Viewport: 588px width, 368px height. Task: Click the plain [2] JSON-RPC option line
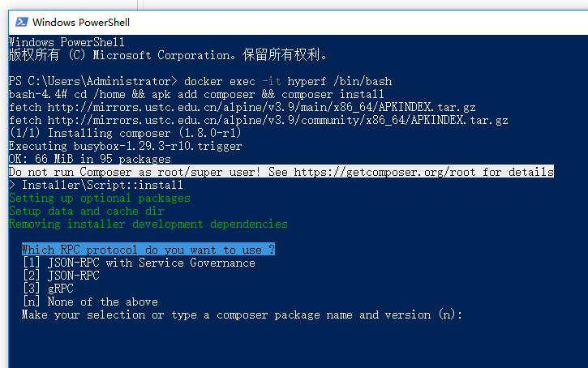62,276
